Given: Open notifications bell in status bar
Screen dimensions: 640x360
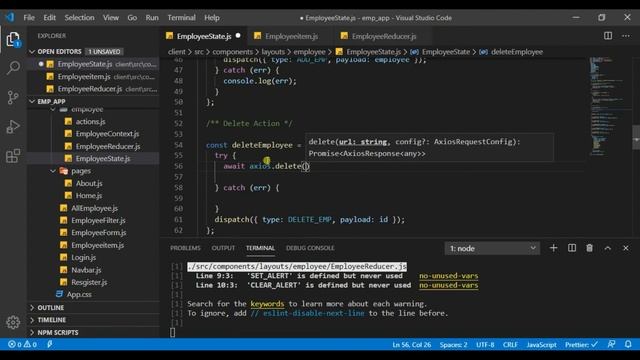Looking at the screenshot, I should click(628, 344).
